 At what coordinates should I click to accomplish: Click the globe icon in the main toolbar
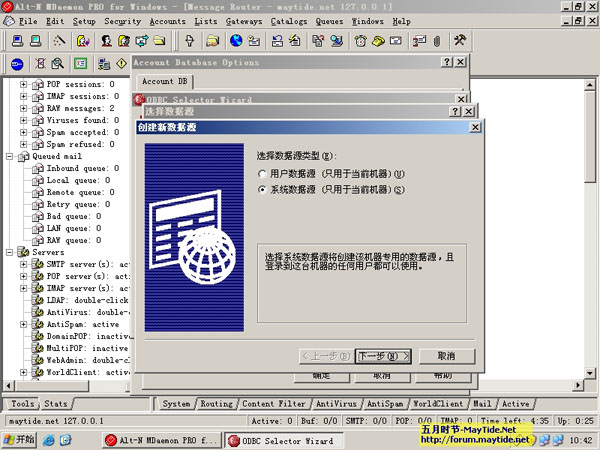coord(236,41)
